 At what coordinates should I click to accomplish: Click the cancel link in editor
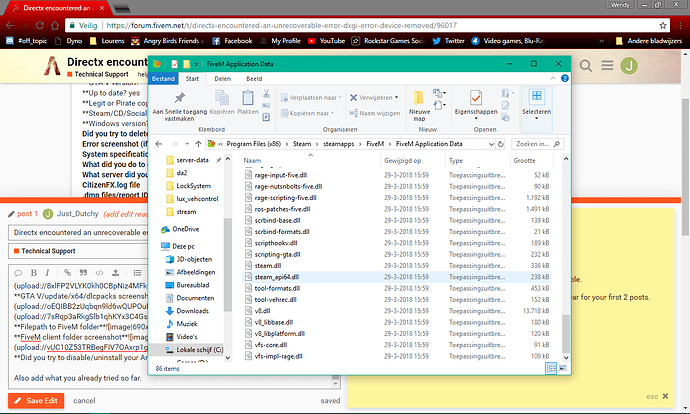pos(84,401)
